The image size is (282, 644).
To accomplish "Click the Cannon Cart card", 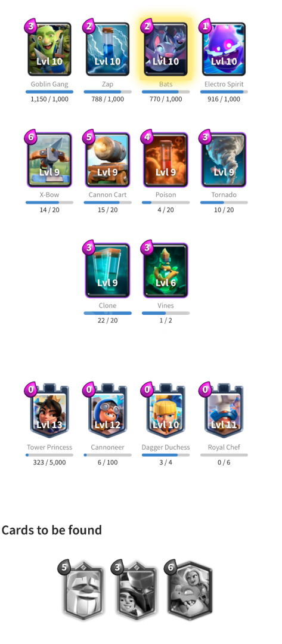I will coord(107,160).
